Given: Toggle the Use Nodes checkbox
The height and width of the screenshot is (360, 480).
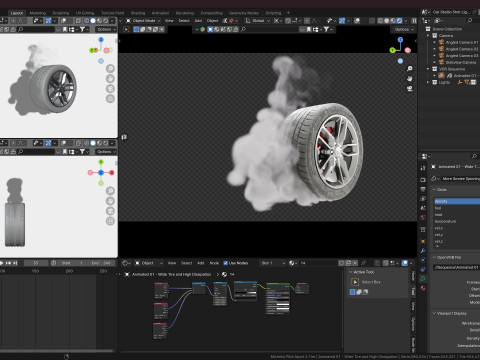Looking at the screenshot, I should (225, 263).
